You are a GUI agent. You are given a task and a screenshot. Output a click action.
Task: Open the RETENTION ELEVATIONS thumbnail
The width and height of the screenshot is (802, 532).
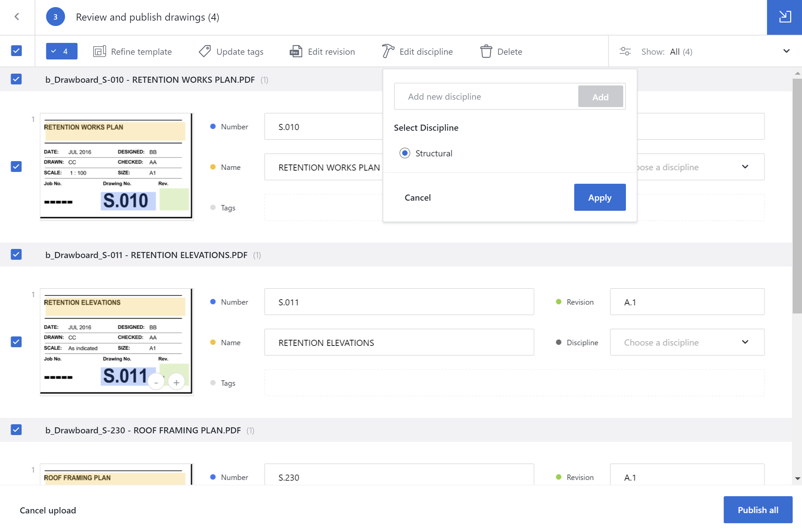(x=116, y=342)
